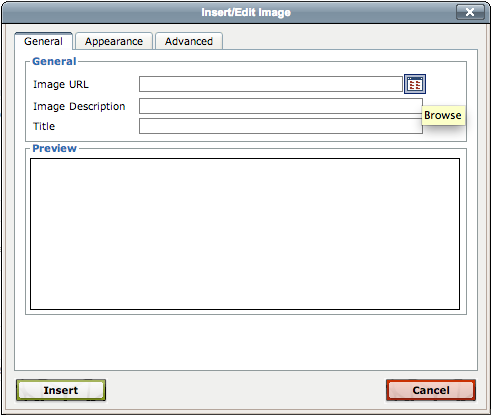Image resolution: width=491 pixels, height=416 pixels.
Task: Click the Insert/Edit Image title bar
Action: click(x=246, y=12)
